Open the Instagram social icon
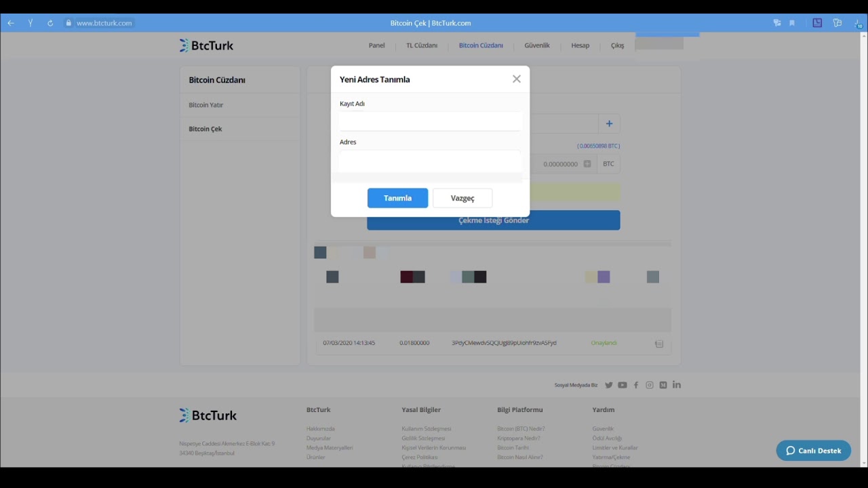Viewport: 868px width, 488px height. (x=650, y=385)
